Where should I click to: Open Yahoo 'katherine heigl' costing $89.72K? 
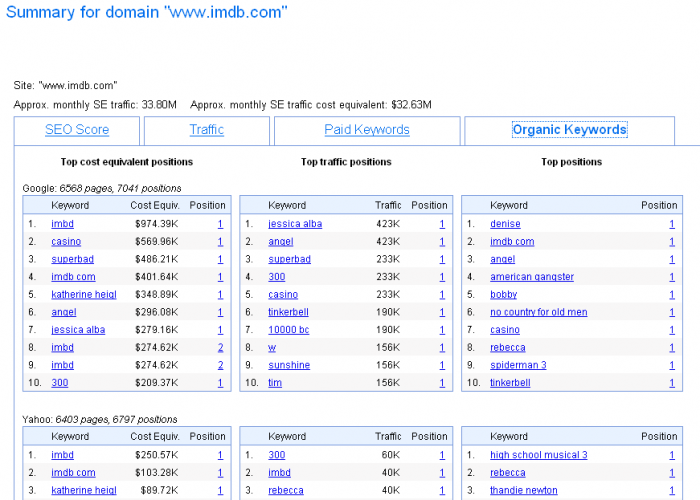coord(84,490)
